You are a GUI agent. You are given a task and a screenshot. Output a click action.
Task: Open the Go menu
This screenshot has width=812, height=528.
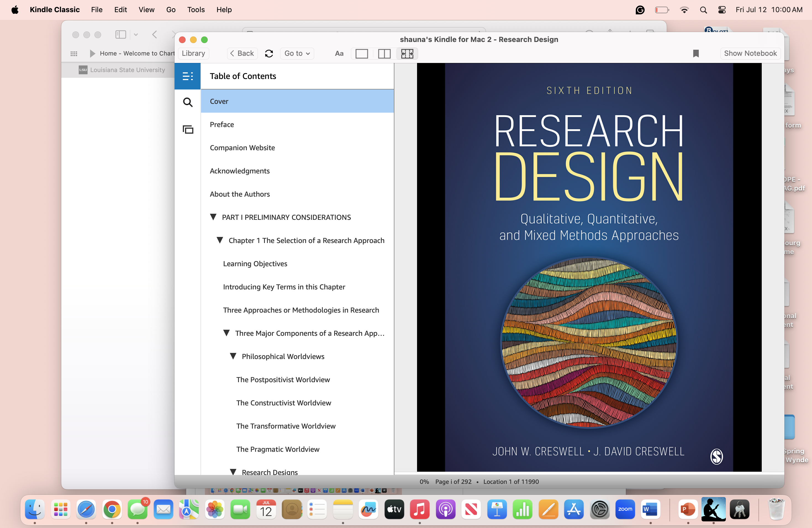pyautogui.click(x=171, y=10)
